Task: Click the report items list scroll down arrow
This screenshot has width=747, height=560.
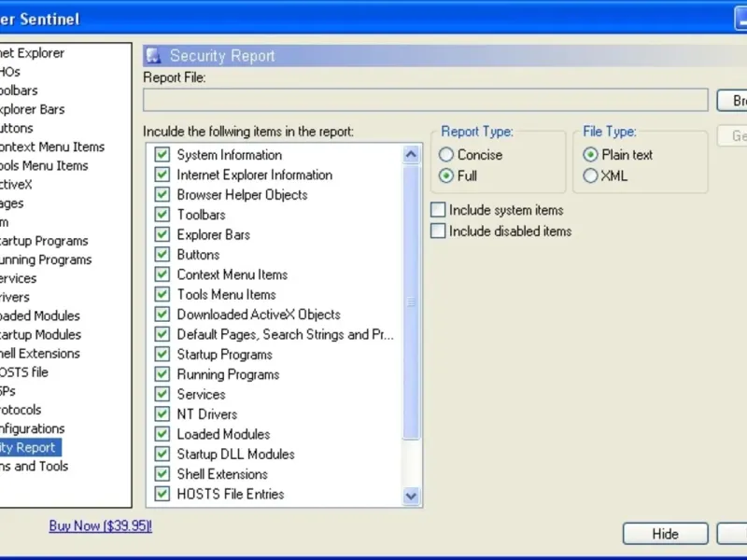Action: coord(411,496)
